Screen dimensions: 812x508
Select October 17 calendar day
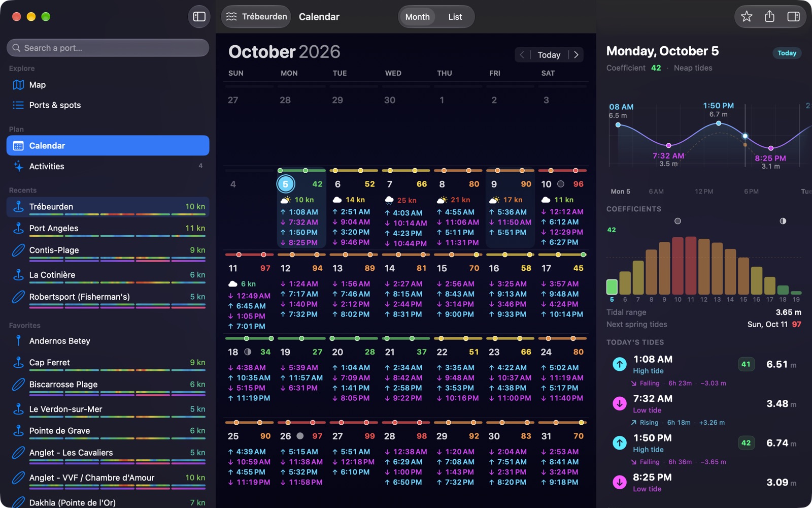[562, 292]
